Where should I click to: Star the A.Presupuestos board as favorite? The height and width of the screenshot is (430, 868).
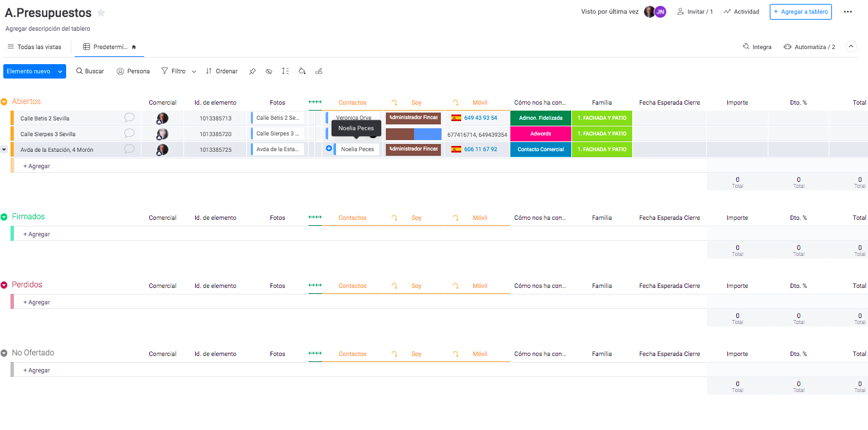pyautogui.click(x=101, y=13)
